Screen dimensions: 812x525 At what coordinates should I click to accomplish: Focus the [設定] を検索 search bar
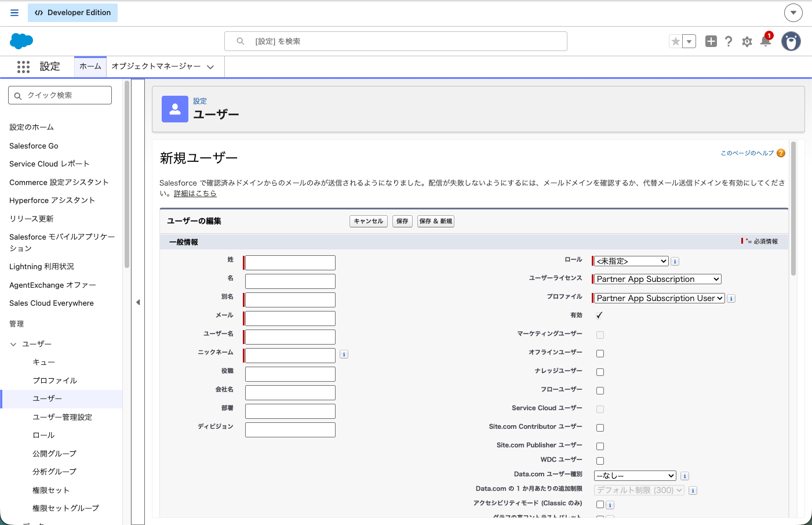(x=396, y=41)
